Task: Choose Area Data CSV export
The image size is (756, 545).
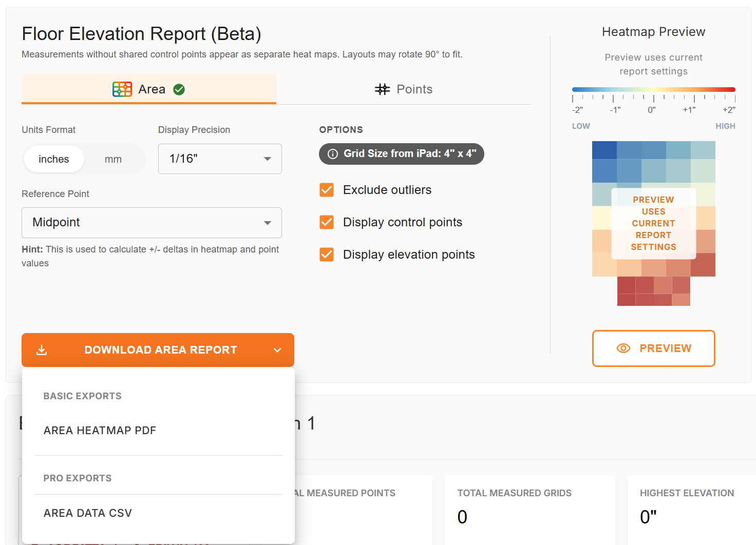Action: click(x=158, y=513)
